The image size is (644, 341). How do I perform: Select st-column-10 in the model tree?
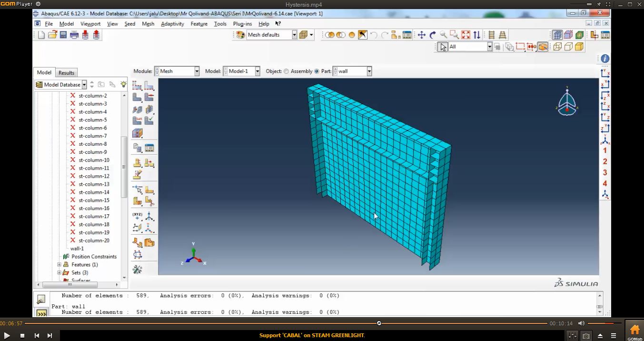(x=94, y=160)
